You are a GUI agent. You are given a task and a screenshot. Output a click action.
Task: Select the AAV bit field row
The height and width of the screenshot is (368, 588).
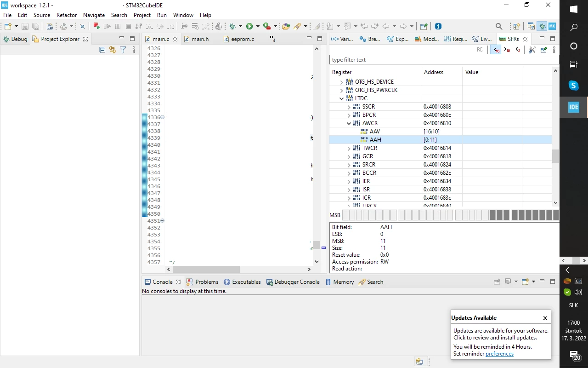pos(440,132)
